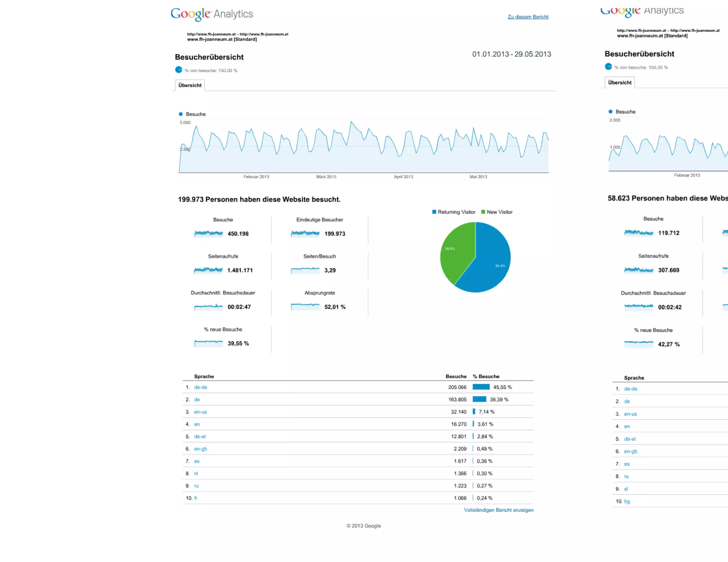Click the blue segment circle icon under Besucherübersicht
The image size is (728, 562).
[179, 70]
